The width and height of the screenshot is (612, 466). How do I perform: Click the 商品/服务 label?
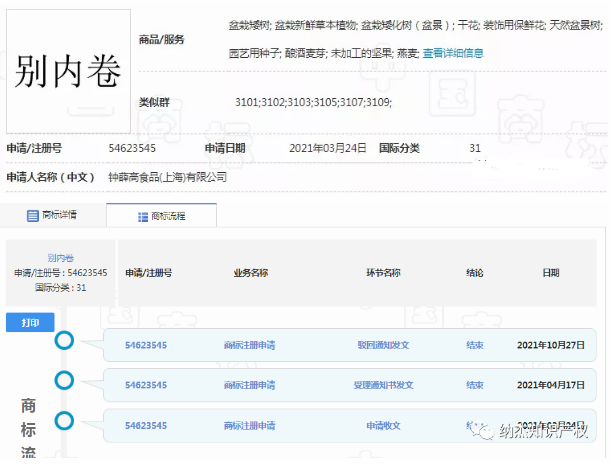click(162, 39)
